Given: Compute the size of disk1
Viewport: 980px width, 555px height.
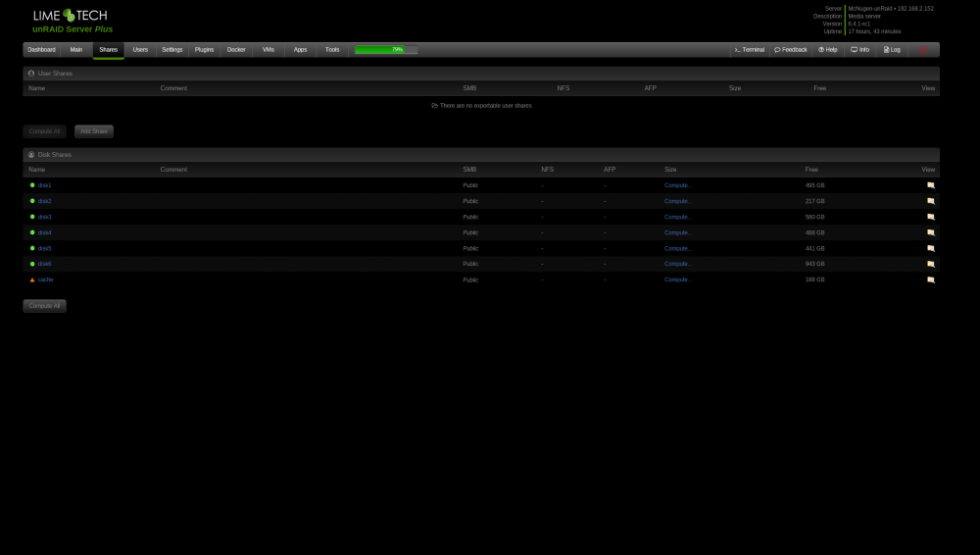Looking at the screenshot, I should tap(677, 185).
